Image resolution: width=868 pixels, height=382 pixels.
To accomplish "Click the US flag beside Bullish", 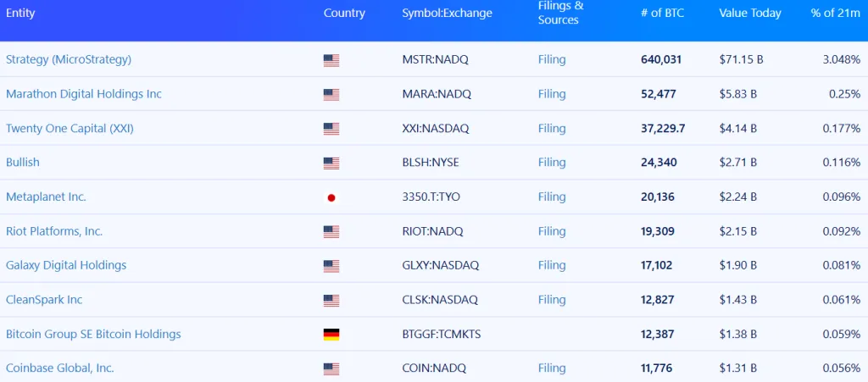I will pyautogui.click(x=331, y=163).
